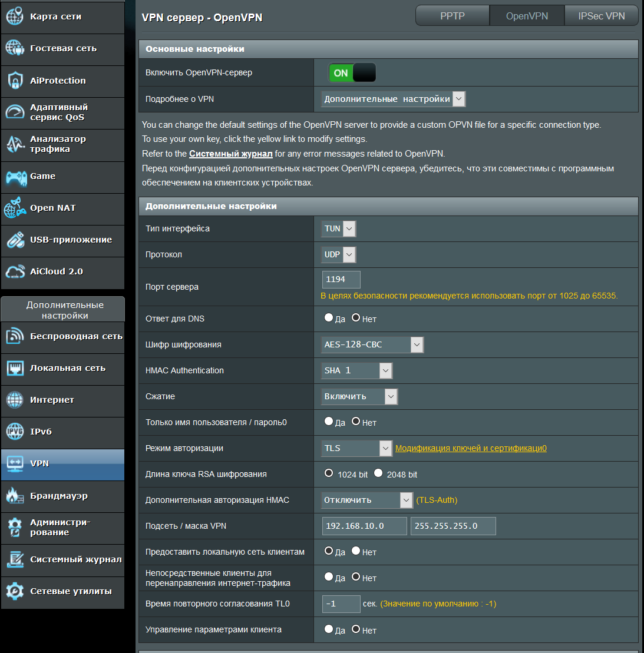Switch to the PPTP tab
The width and height of the screenshot is (644, 653).
(x=453, y=16)
